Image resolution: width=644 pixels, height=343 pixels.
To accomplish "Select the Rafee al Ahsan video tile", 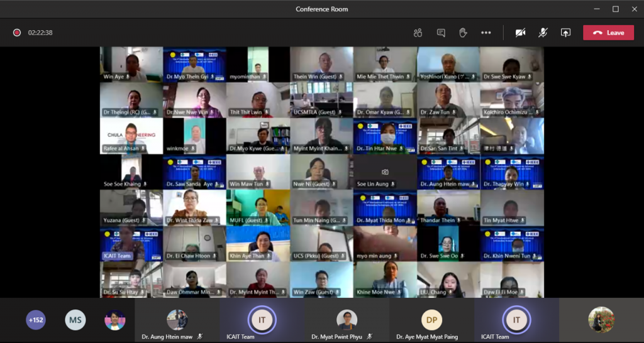I will pos(131,136).
